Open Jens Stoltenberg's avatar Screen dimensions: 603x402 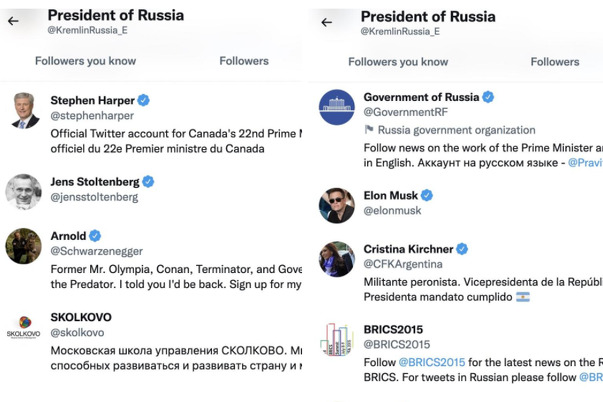pos(23,191)
